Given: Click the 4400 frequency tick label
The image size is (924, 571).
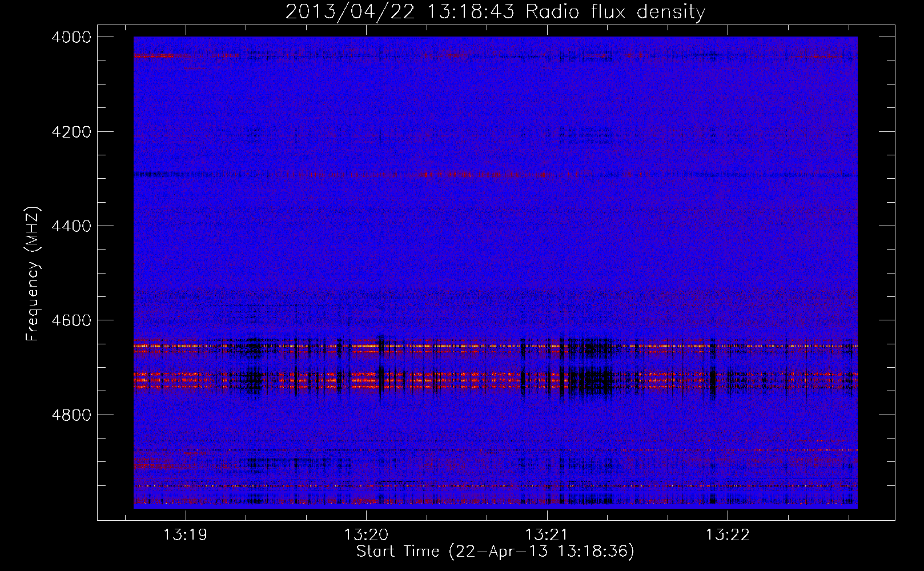Looking at the screenshot, I should (71, 226).
